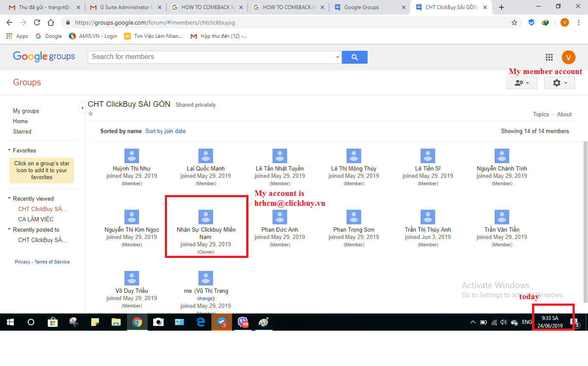Reload the Google Groups page
This screenshot has height=366, width=588.
37,22
